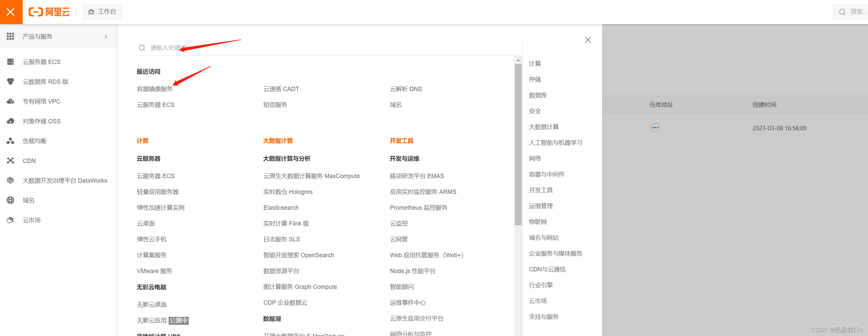Image resolution: width=868 pixels, height=336 pixels.
Task: Open recent 云解析 DNS link
Action: pos(406,89)
